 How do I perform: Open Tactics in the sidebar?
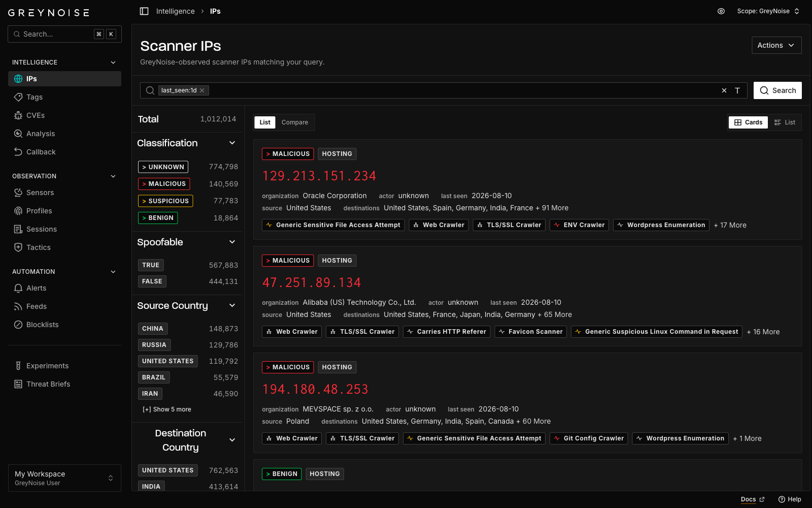(x=64, y=247)
